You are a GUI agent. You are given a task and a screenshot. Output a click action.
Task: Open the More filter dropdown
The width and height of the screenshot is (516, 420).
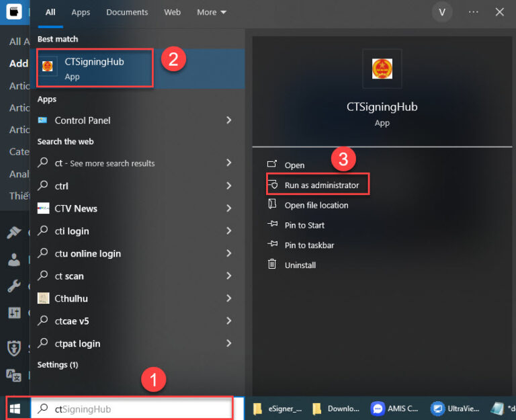pos(211,13)
